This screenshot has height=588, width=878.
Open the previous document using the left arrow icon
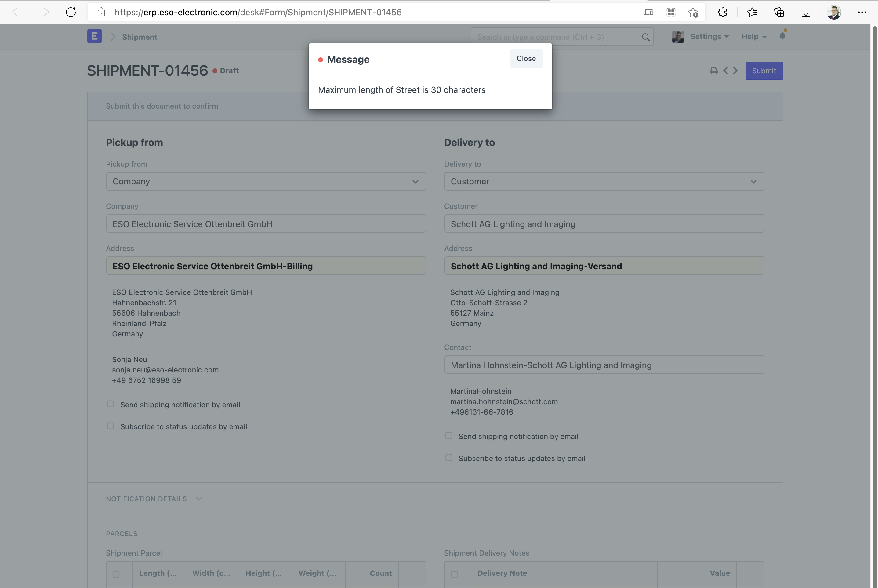point(726,71)
